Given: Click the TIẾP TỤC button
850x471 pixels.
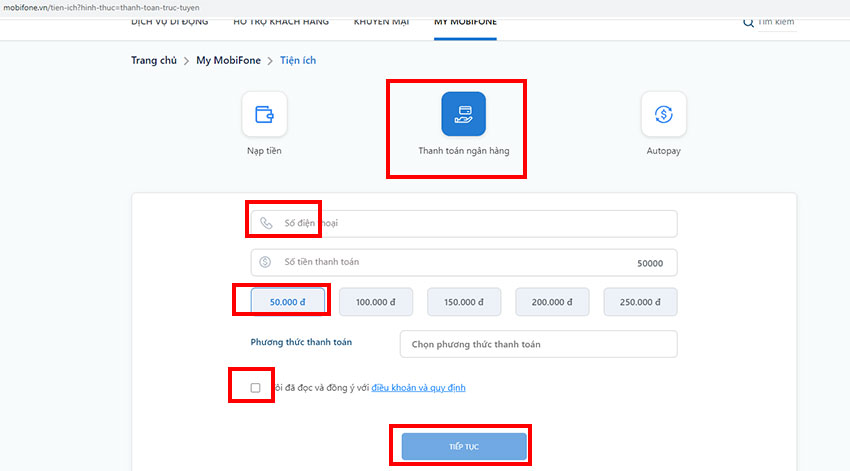Looking at the screenshot, I should click(x=464, y=447).
